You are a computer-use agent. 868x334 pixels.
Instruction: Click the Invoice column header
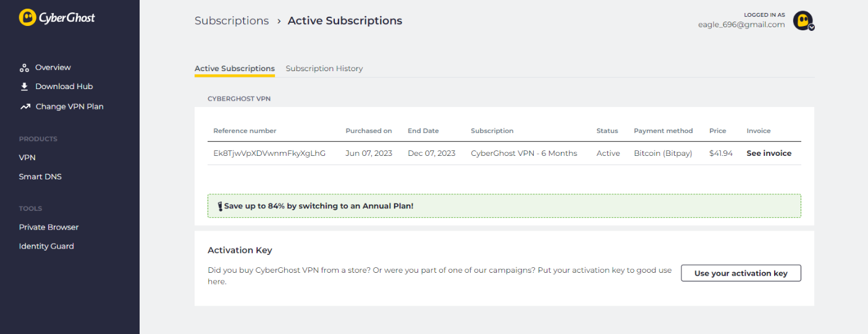tap(759, 131)
